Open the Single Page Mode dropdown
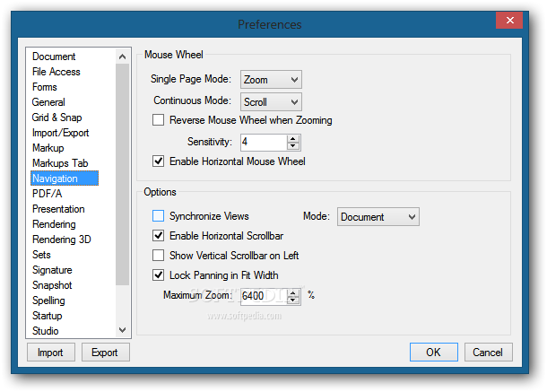The width and height of the screenshot is (547, 392). click(x=270, y=80)
